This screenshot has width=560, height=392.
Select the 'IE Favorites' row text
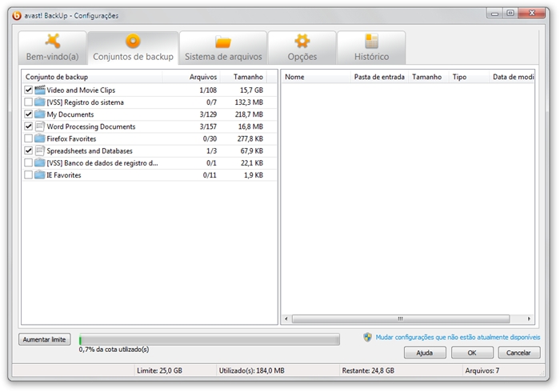63,175
